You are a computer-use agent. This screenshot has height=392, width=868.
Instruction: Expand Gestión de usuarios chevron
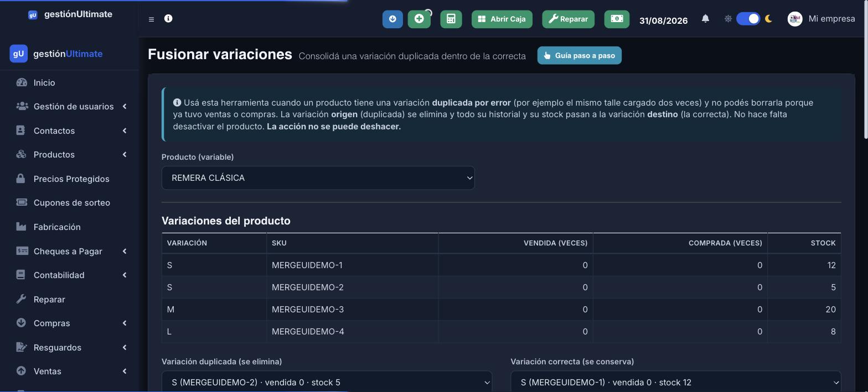tap(125, 106)
